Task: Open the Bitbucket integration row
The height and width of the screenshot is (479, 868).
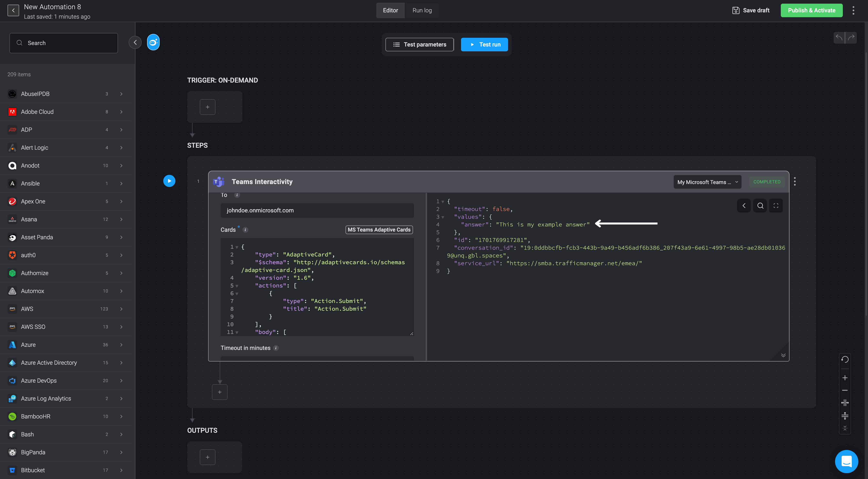Action: [x=66, y=470]
